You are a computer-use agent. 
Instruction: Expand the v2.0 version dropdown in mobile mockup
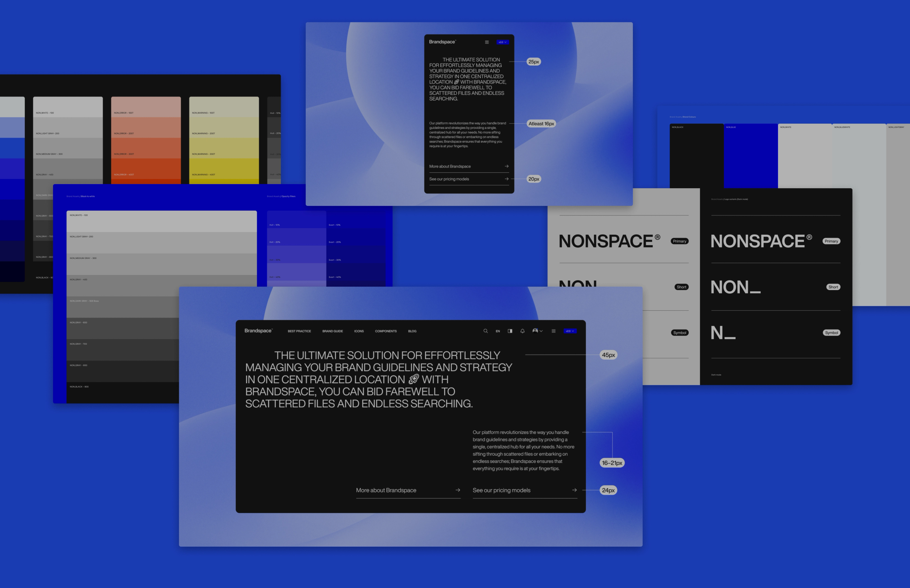[502, 42]
